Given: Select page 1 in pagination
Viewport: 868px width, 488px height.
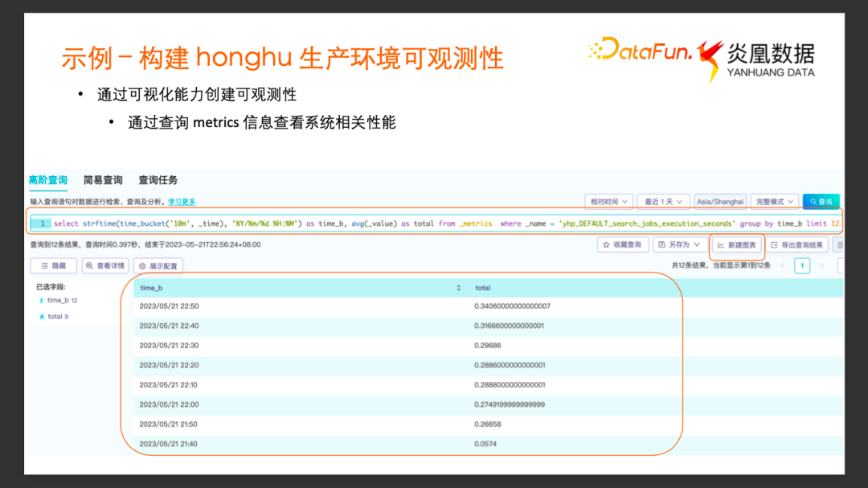Looking at the screenshot, I should tap(802, 266).
